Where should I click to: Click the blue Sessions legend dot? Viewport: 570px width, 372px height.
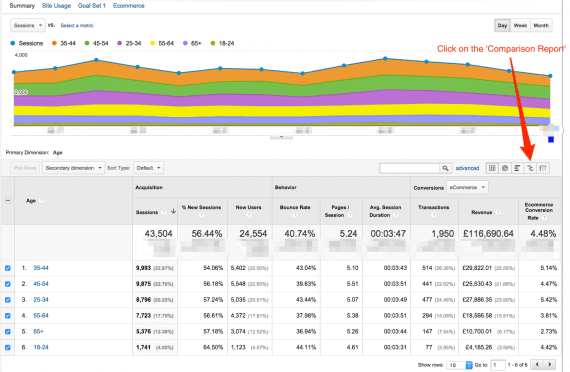pyautogui.click(x=13, y=43)
